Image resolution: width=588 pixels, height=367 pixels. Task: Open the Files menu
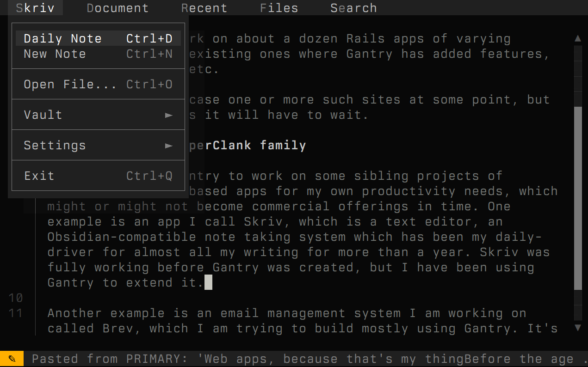pyautogui.click(x=279, y=8)
